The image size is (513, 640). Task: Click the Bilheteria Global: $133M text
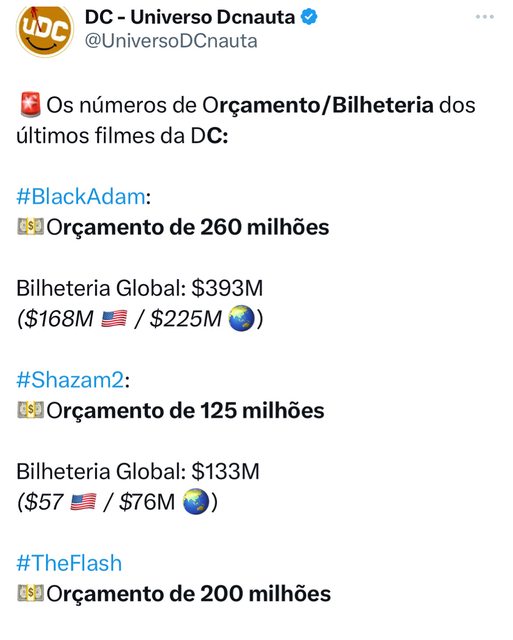tap(138, 471)
